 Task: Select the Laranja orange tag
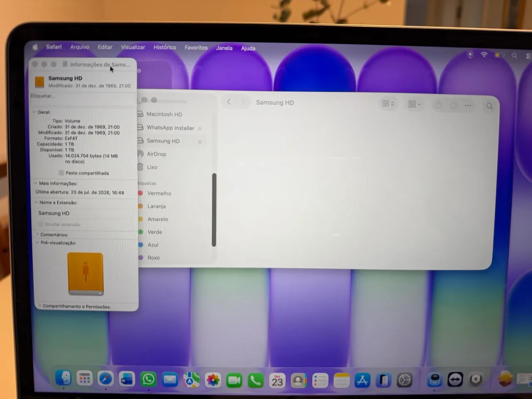156,206
